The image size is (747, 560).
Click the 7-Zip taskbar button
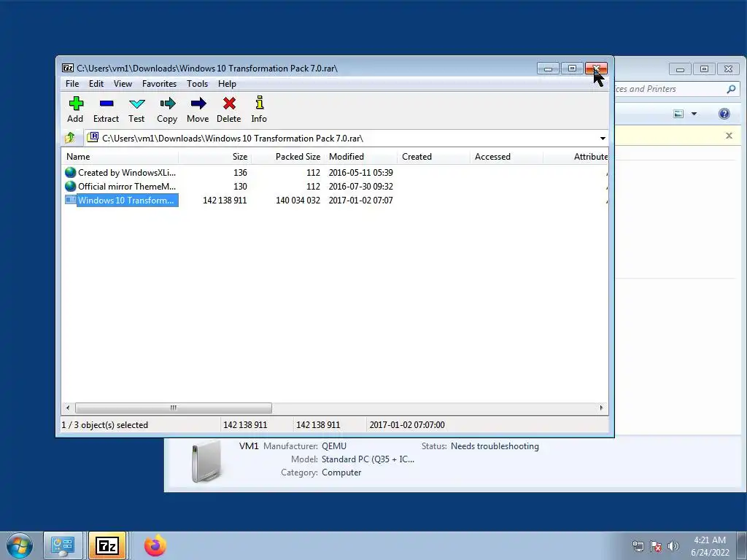pos(107,545)
